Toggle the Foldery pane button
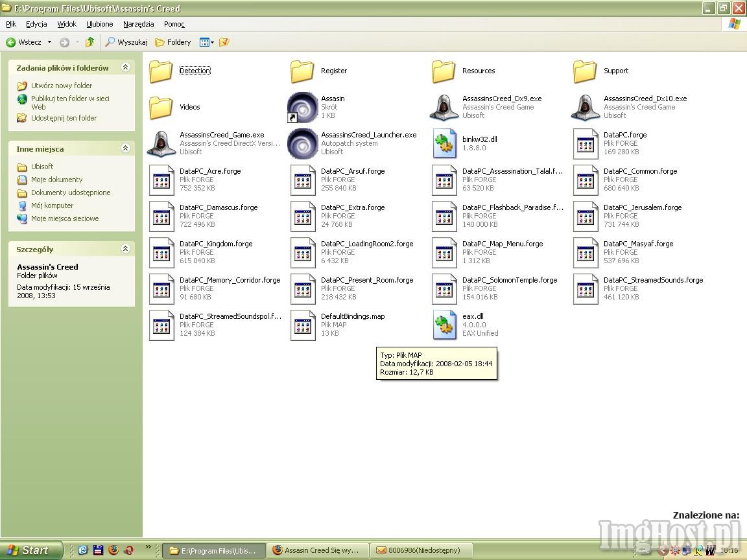747x560 pixels. [x=173, y=42]
